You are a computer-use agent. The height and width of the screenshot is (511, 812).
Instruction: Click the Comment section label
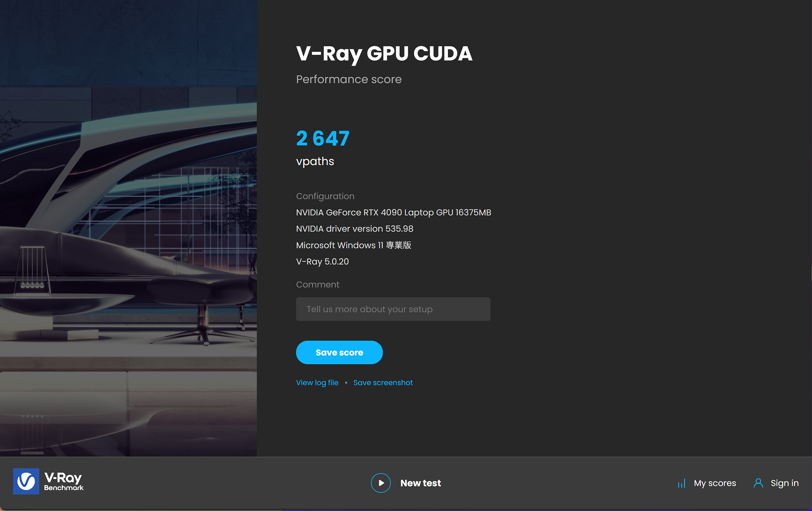coord(317,284)
